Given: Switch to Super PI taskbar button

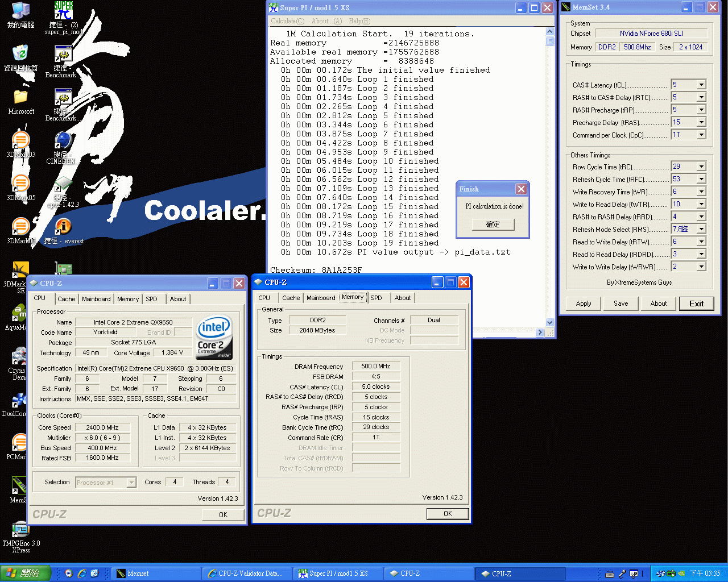Looking at the screenshot, I should 339,573.
